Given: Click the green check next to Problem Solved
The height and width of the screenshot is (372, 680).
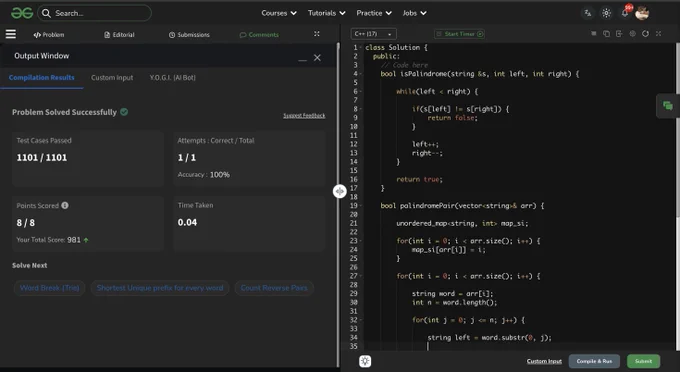Looking at the screenshot, I should 124,112.
